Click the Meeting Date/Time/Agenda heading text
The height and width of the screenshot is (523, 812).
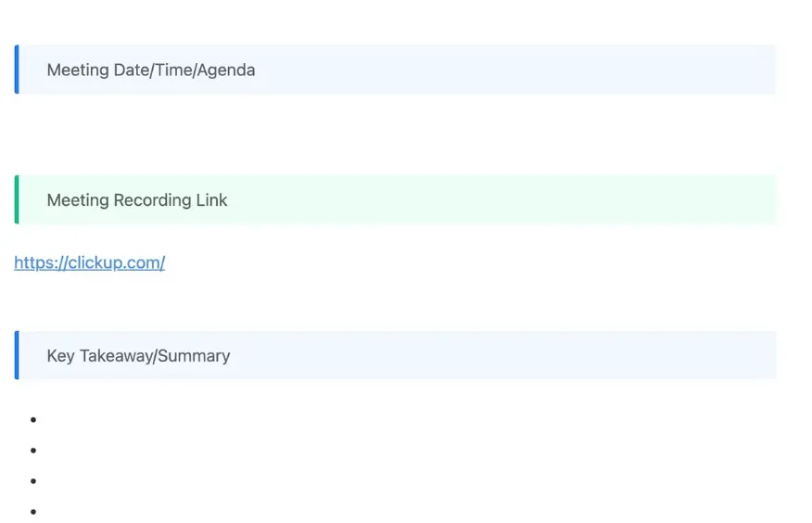coord(151,70)
